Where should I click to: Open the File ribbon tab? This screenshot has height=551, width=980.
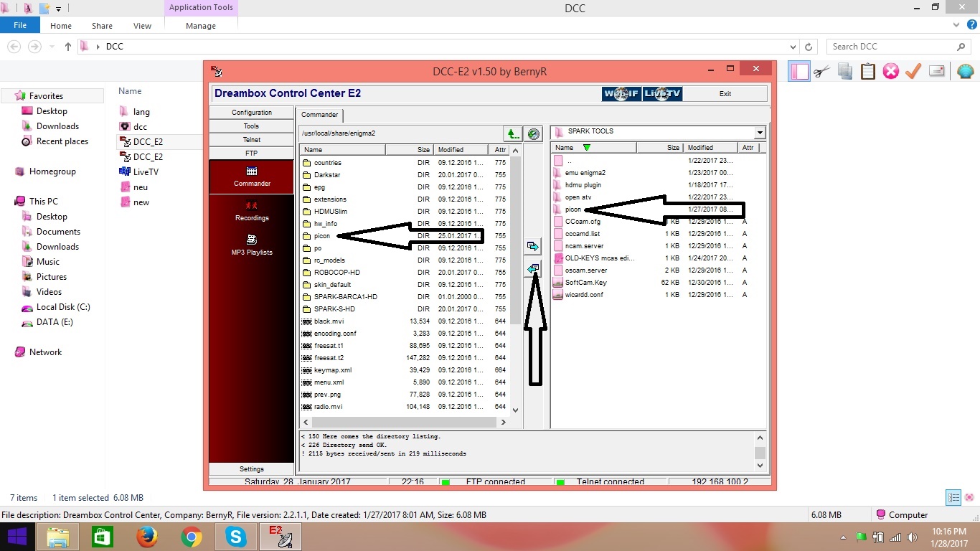(20, 25)
